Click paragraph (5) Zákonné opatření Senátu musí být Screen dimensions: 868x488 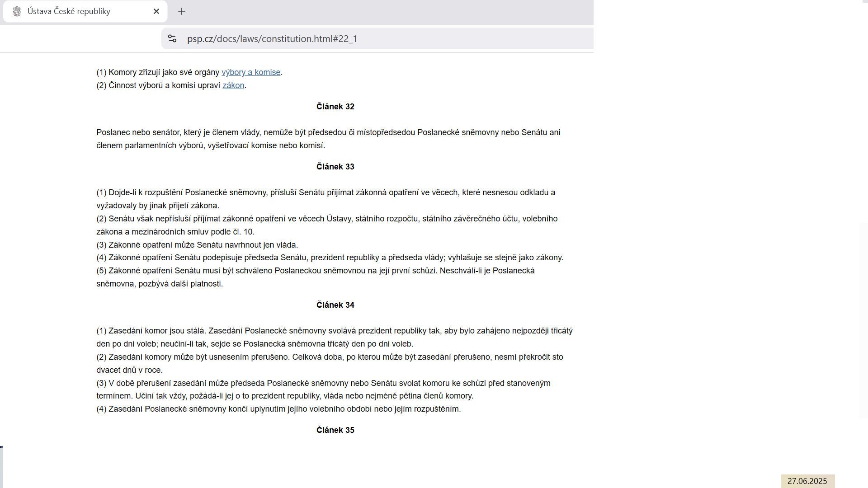[x=316, y=277]
